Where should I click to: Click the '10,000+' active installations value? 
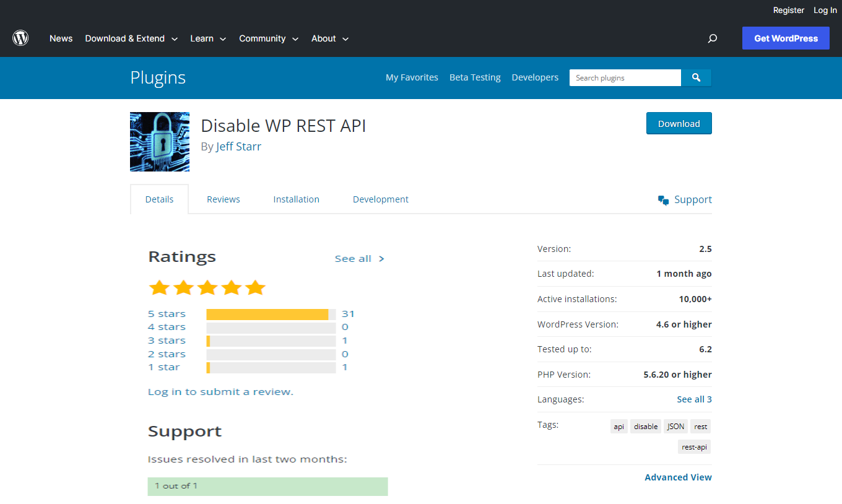click(x=695, y=299)
